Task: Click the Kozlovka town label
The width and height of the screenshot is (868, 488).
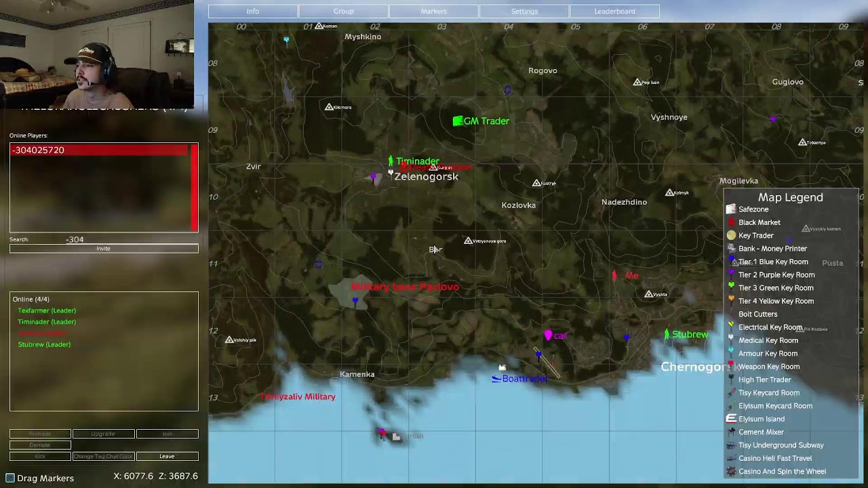Action: (x=519, y=205)
